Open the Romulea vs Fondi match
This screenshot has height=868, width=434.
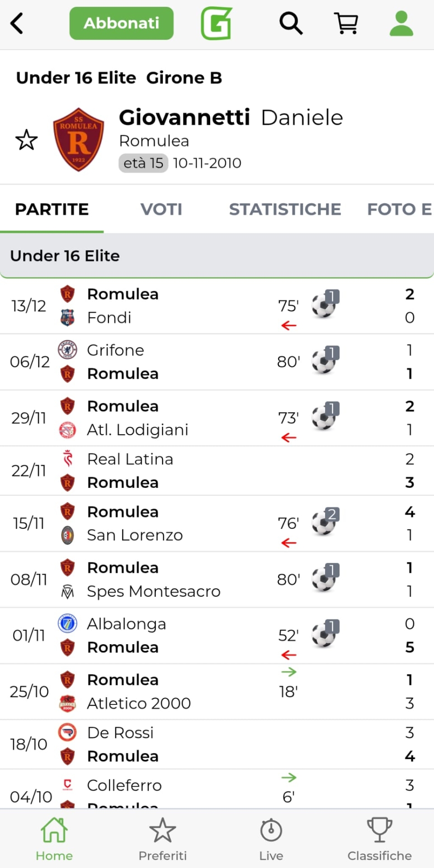click(x=181, y=306)
